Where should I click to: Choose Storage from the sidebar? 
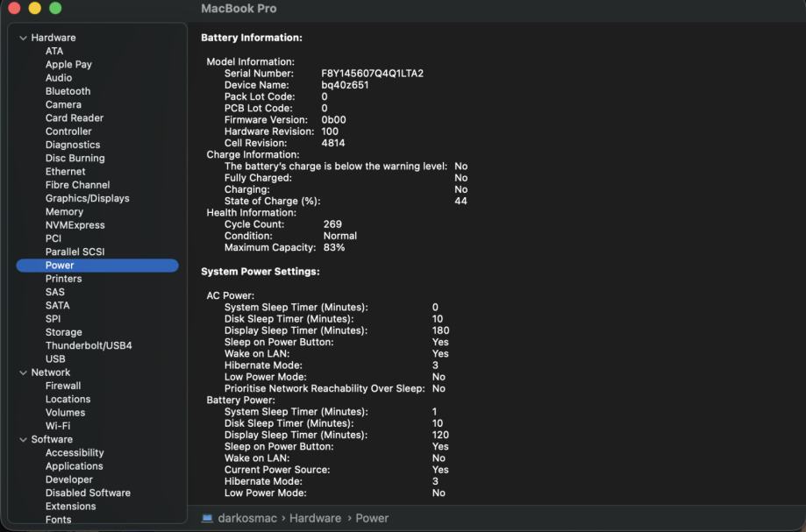click(x=63, y=332)
